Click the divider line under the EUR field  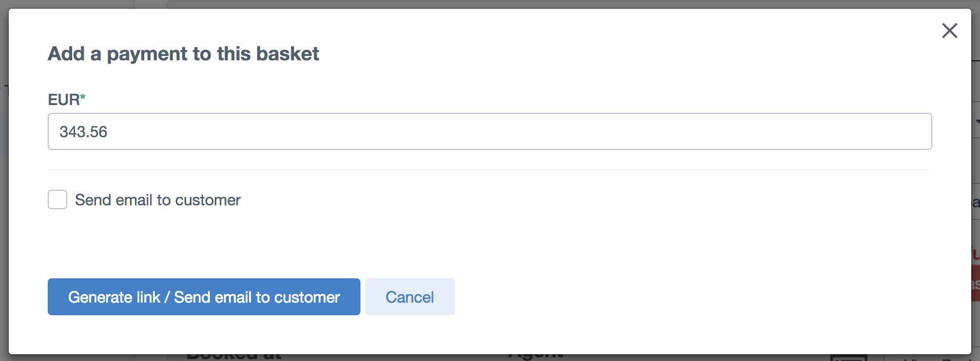tap(490, 170)
